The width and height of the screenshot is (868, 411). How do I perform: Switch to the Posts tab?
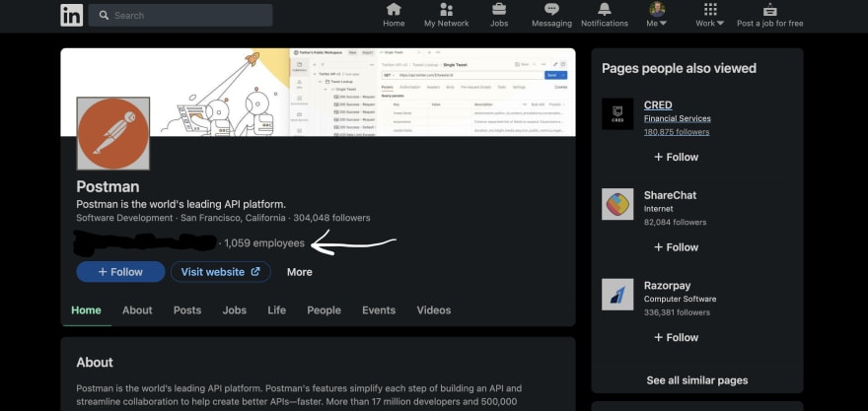coord(187,310)
